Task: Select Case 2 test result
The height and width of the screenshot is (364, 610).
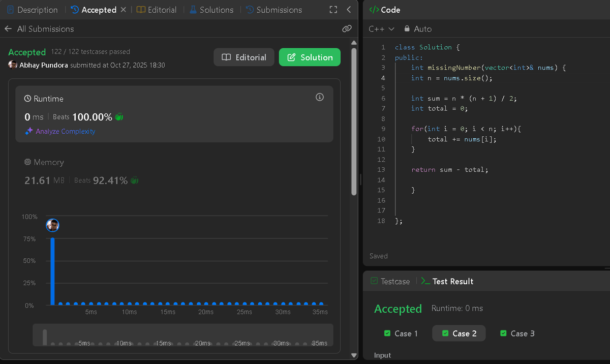Action: pyautogui.click(x=459, y=333)
